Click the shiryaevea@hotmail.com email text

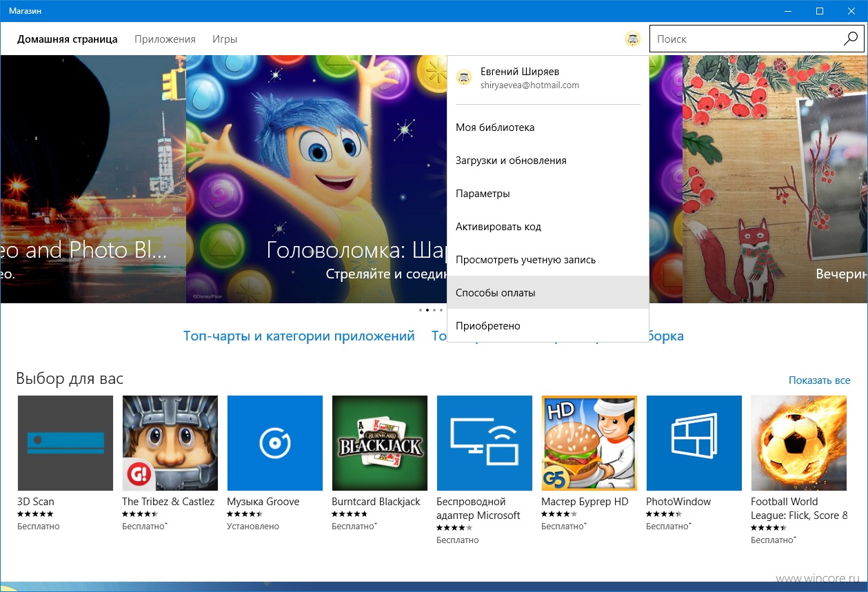pyautogui.click(x=529, y=85)
